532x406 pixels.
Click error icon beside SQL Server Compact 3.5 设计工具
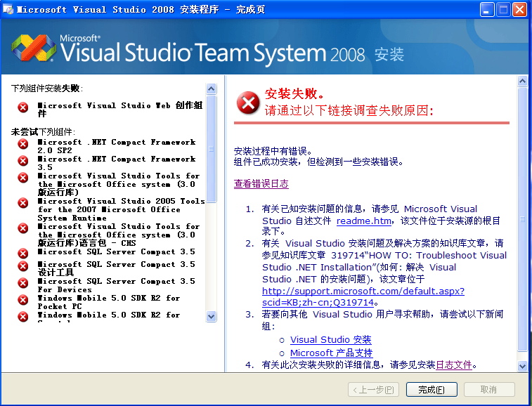click(x=23, y=266)
